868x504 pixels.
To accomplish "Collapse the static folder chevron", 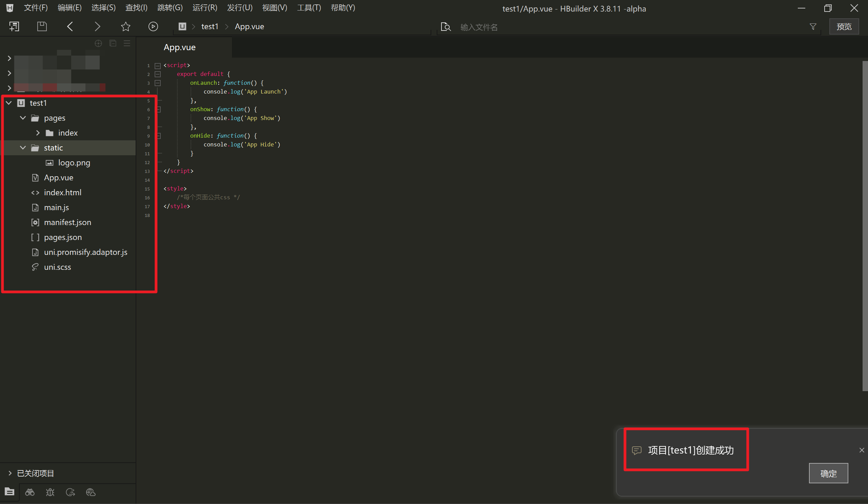I will point(23,148).
